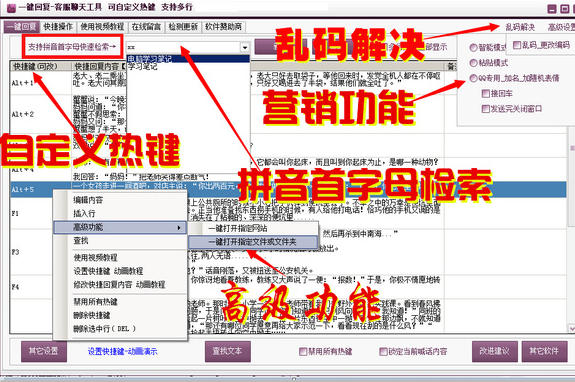Click the submenu arrow beside 高级功能

(179, 228)
